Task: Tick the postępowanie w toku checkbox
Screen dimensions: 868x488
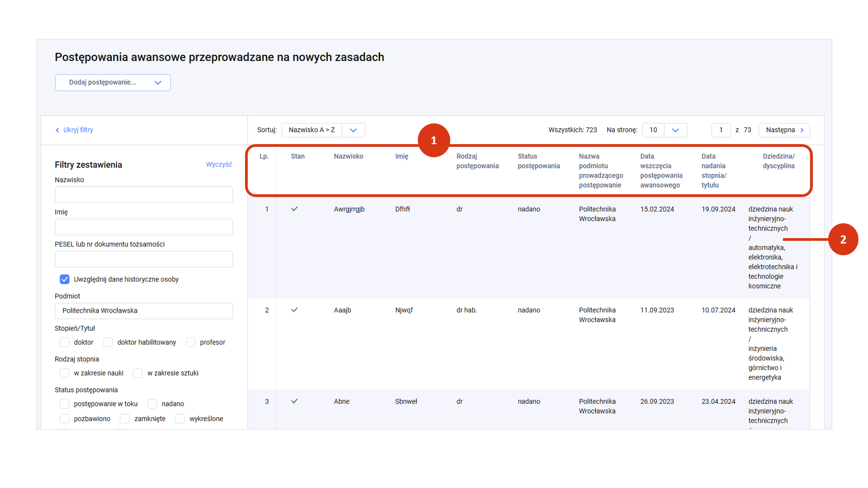Action: tap(65, 404)
